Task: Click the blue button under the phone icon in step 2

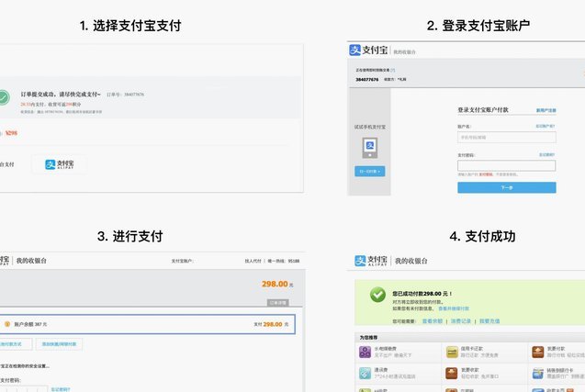Action: tap(370, 171)
